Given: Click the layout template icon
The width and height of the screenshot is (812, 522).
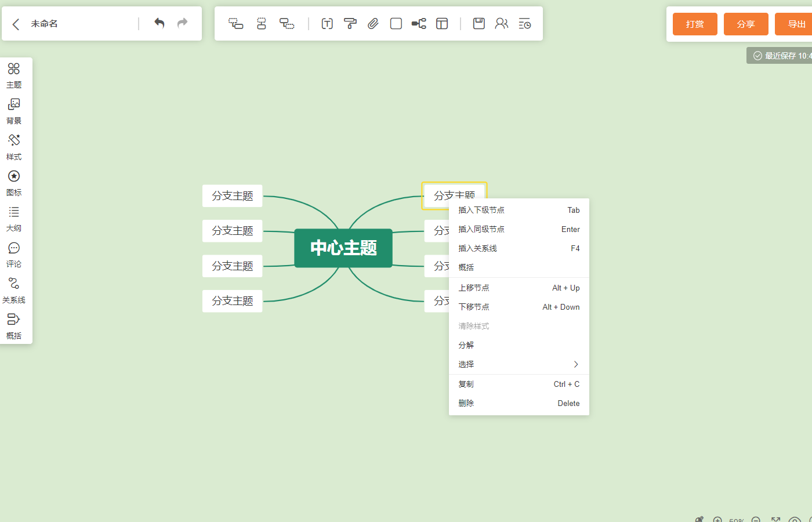Looking at the screenshot, I should pos(442,24).
